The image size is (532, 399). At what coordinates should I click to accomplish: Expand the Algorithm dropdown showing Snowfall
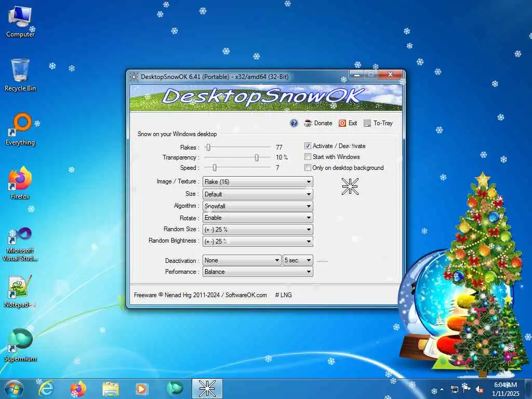coord(258,206)
